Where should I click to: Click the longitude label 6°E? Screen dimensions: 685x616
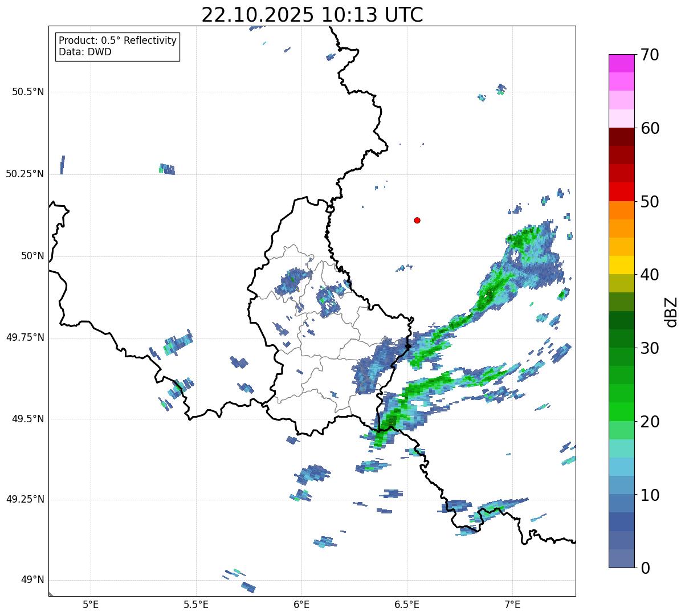301,605
